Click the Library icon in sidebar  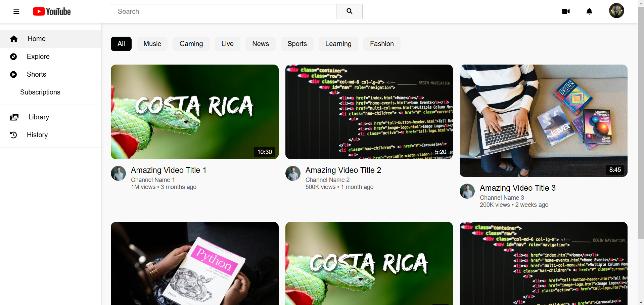pos(14,117)
